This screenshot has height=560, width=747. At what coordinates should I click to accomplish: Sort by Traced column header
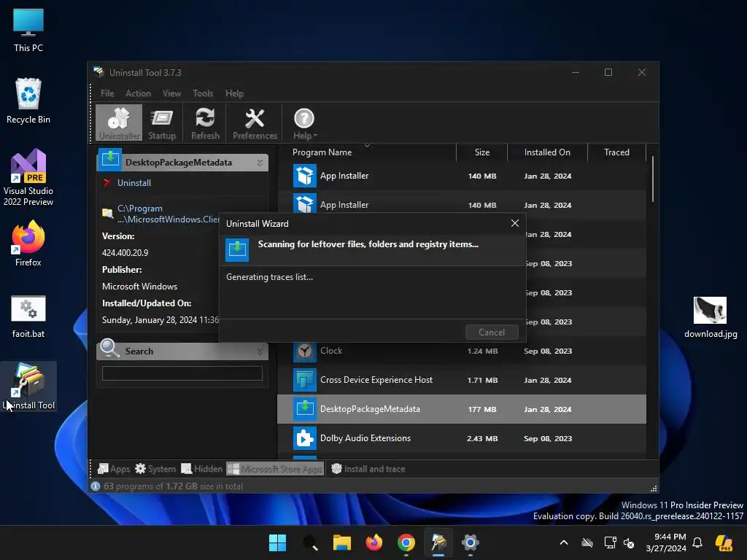point(616,152)
